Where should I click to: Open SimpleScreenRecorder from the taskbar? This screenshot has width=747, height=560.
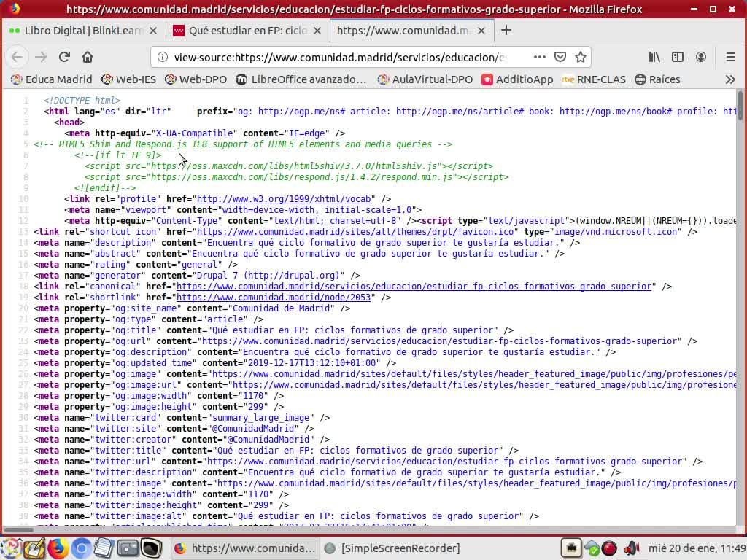pyautogui.click(x=392, y=548)
